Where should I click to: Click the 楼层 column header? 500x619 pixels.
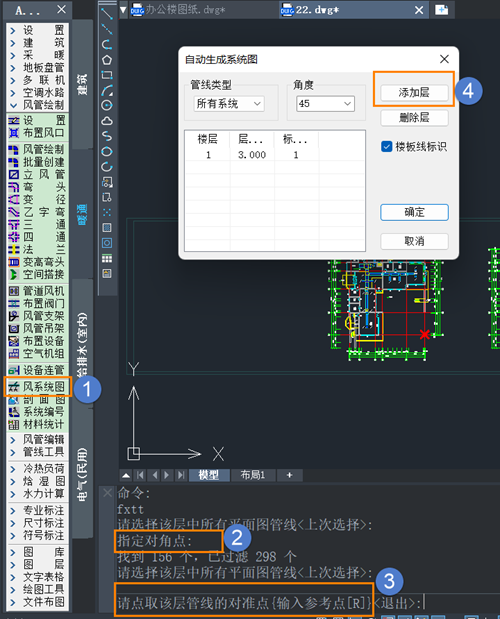[208, 139]
